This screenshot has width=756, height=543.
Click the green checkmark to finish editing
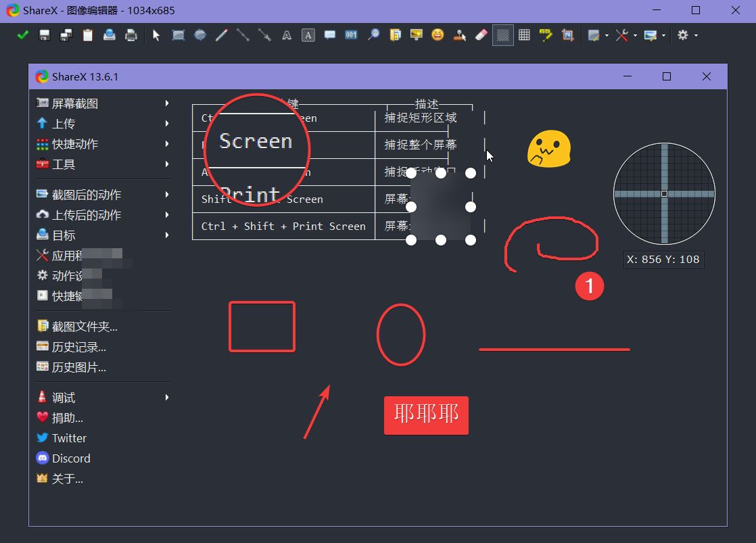tap(23, 35)
